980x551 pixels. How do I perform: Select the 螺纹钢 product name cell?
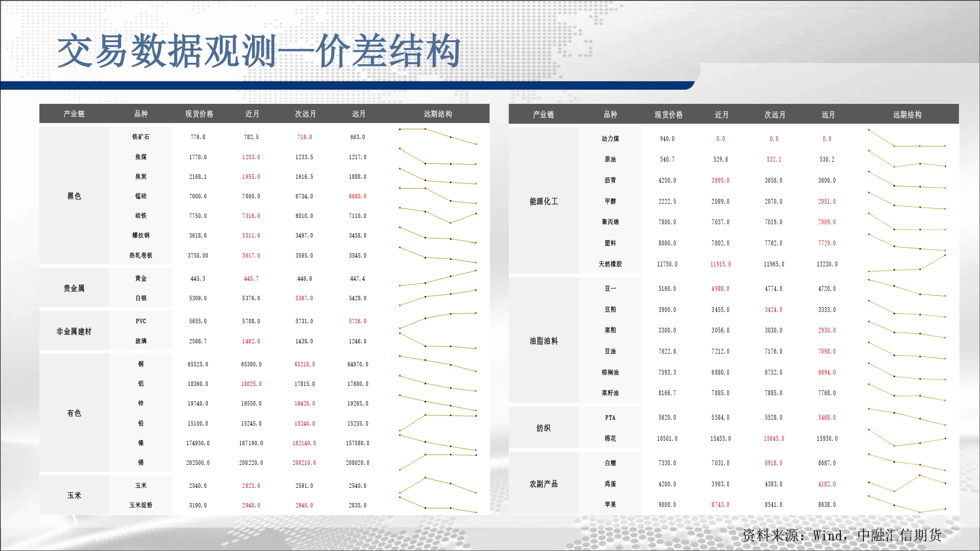click(x=141, y=236)
